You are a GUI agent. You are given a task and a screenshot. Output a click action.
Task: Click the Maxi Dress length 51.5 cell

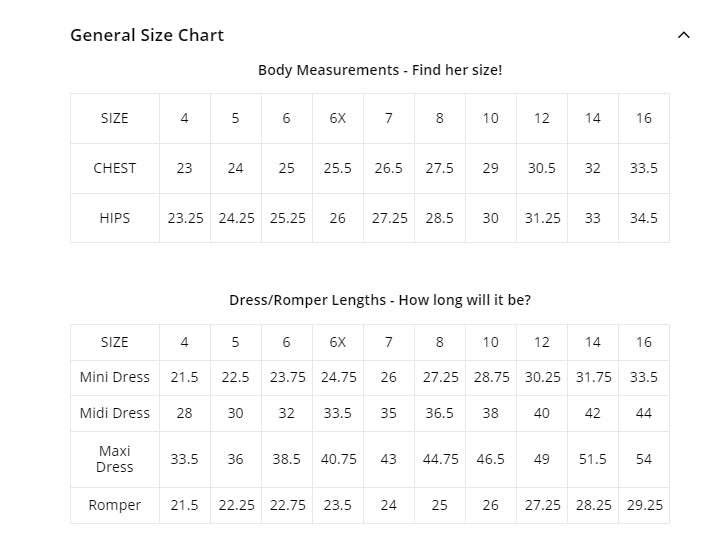[593, 459]
